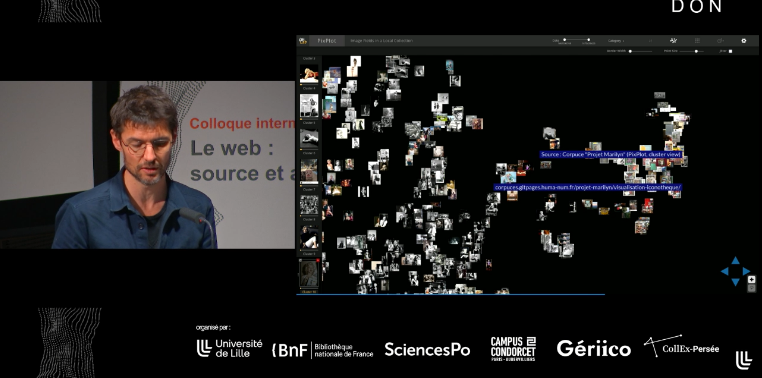Click the PixPlot camera logo icon

coord(303,41)
